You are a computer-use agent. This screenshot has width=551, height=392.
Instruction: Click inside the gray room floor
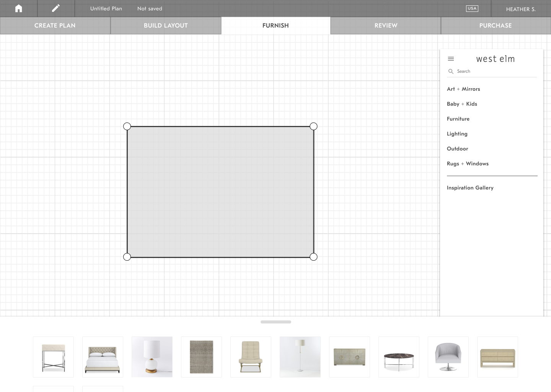(220, 192)
